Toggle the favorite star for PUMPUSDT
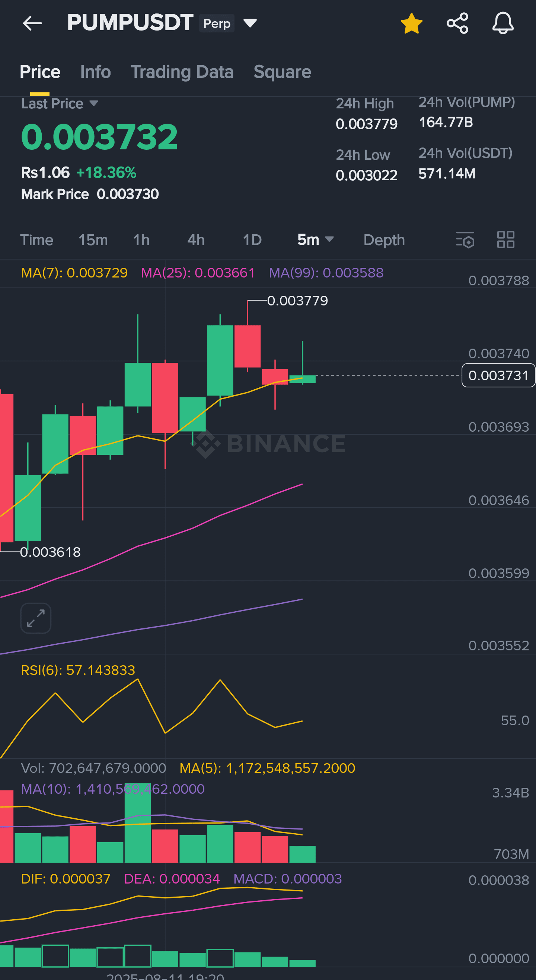536x980 pixels. 411,23
